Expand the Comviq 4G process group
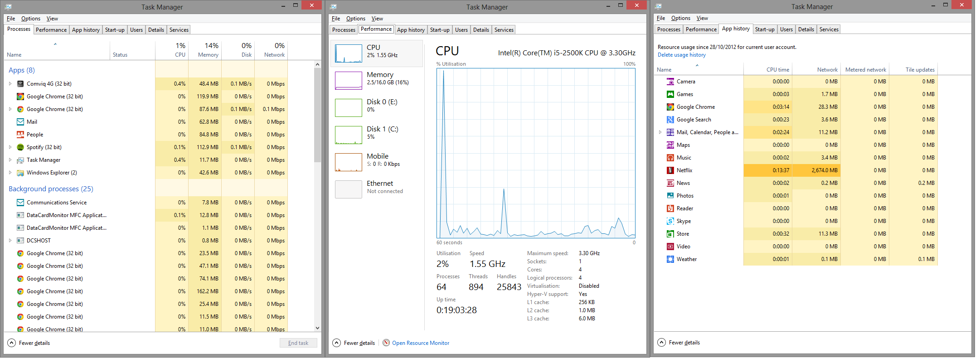 click(x=10, y=84)
